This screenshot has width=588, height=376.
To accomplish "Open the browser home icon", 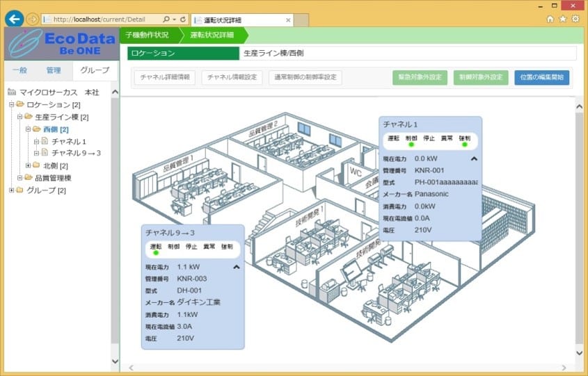I will [x=550, y=19].
